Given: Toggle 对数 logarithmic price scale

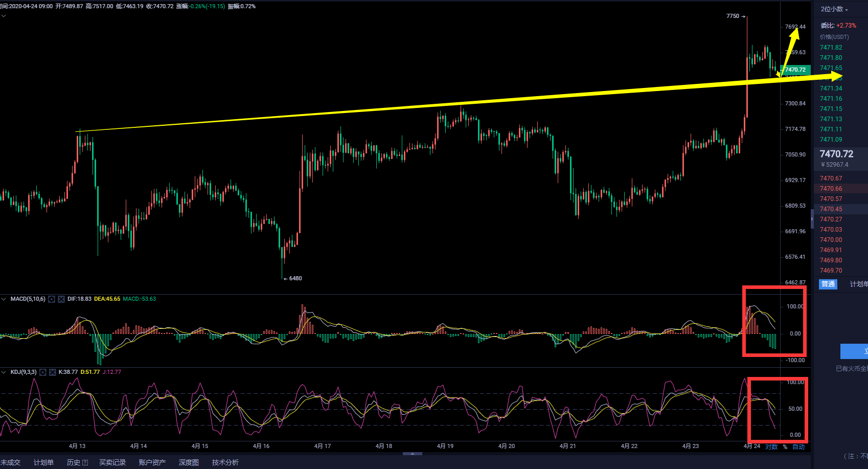Looking at the screenshot, I should point(771,447).
